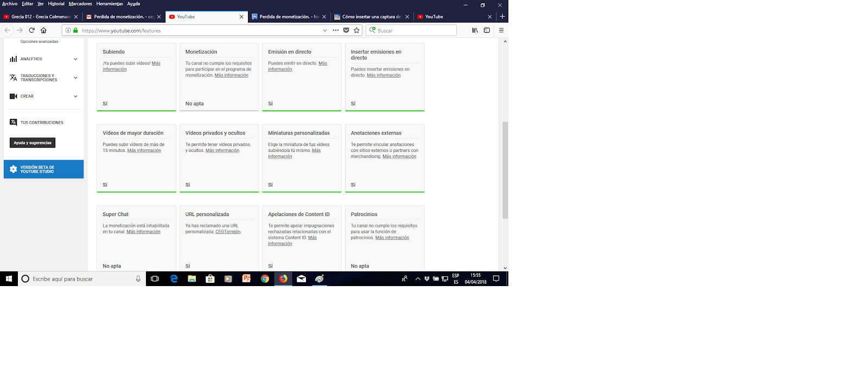The image size is (868, 380).
Task: Expand the CREAR sidebar section
Action: [x=75, y=96]
